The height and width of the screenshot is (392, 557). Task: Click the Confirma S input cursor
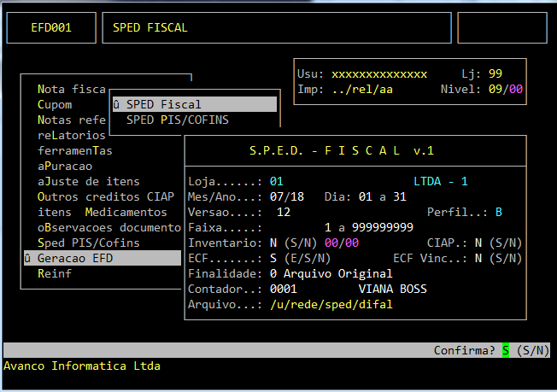[505, 351]
